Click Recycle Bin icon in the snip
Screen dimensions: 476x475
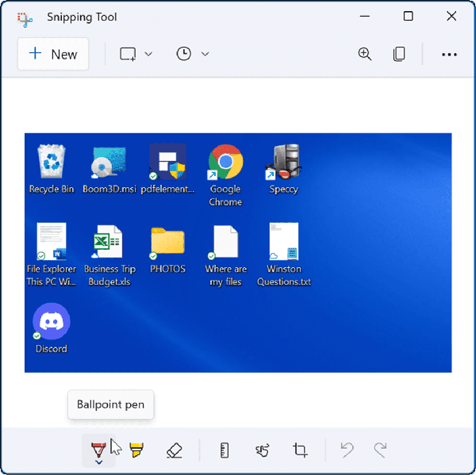tap(52, 161)
